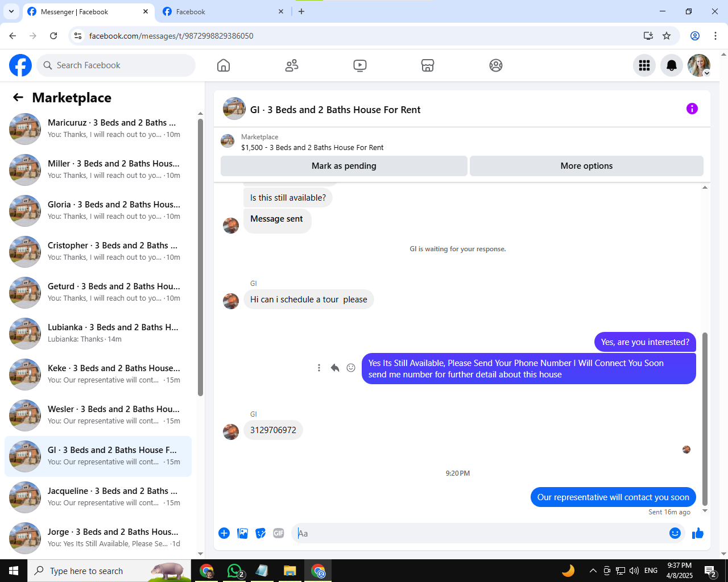Open a new browser tab
The height and width of the screenshot is (582, 728).
click(x=301, y=11)
